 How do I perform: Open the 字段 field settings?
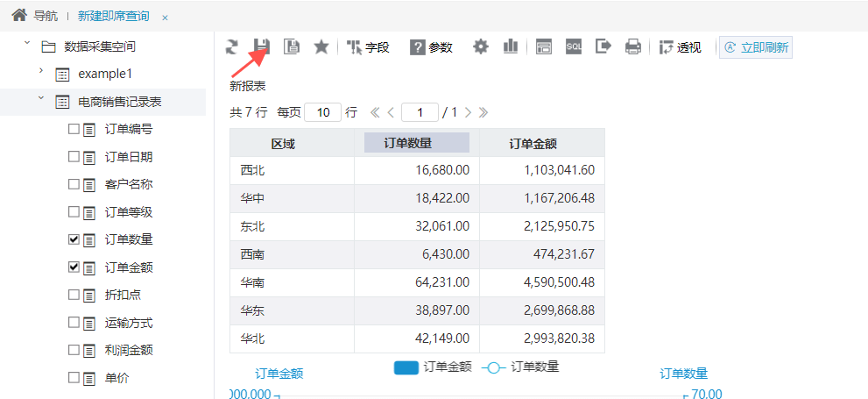pyautogui.click(x=368, y=47)
